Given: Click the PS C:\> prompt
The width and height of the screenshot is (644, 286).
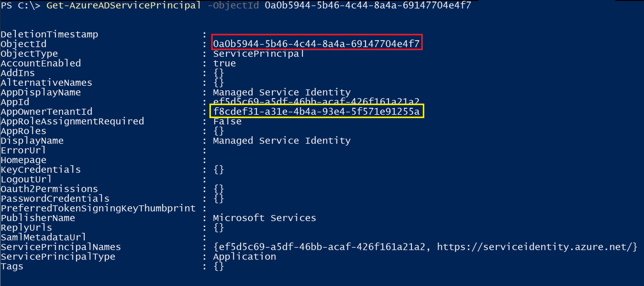Looking at the screenshot, I should (21, 5).
